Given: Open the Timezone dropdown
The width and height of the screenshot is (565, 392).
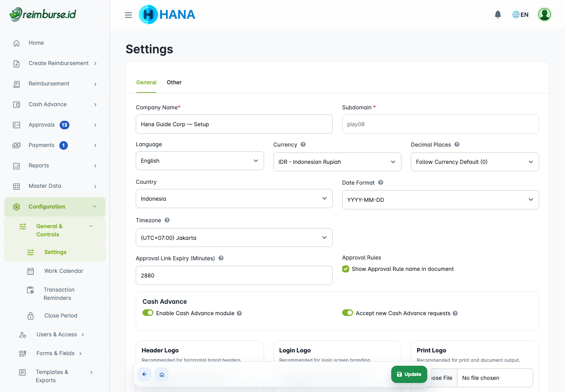Looking at the screenshot, I should point(234,238).
